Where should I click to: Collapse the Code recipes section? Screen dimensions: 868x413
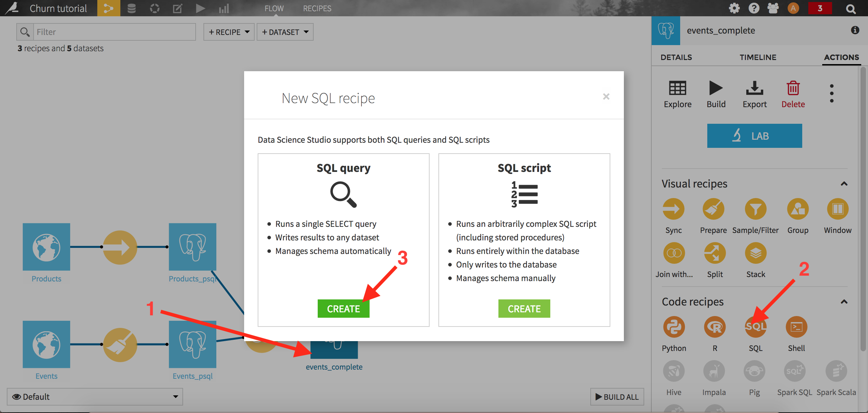point(844,302)
